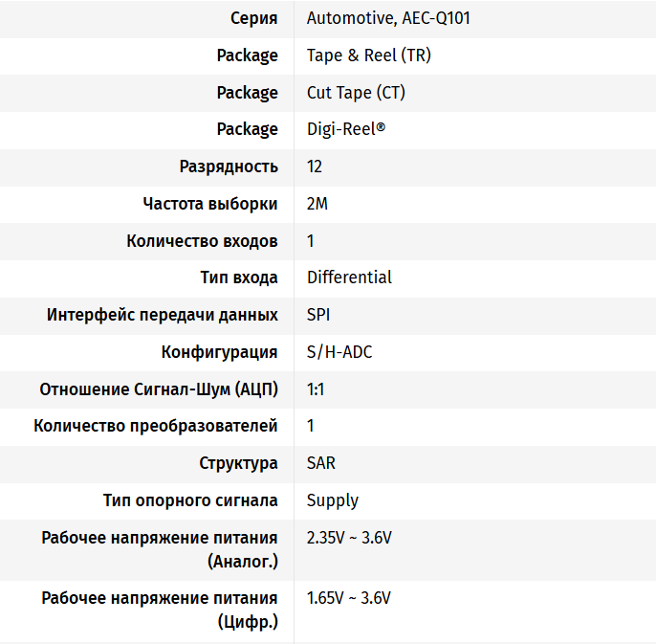
Task: Click the 'Количество входов' label
Action: (x=202, y=241)
